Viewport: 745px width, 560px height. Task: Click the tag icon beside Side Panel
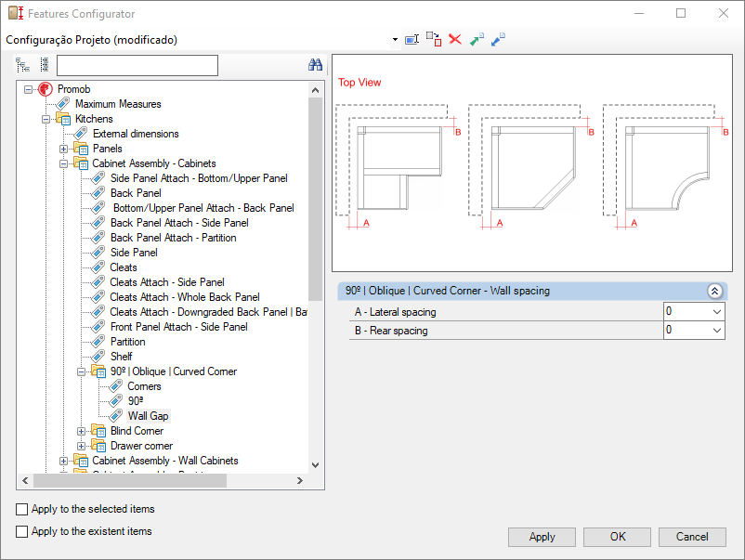98,253
